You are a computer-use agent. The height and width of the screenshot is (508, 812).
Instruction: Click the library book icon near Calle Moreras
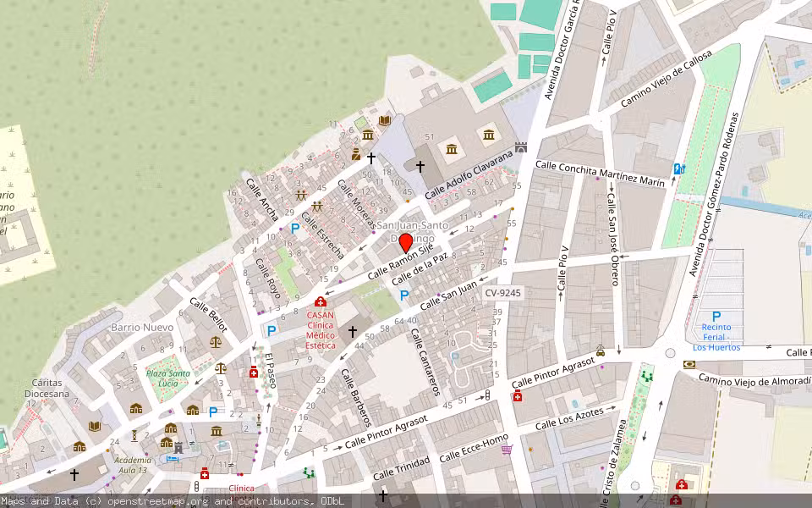pos(384,120)
